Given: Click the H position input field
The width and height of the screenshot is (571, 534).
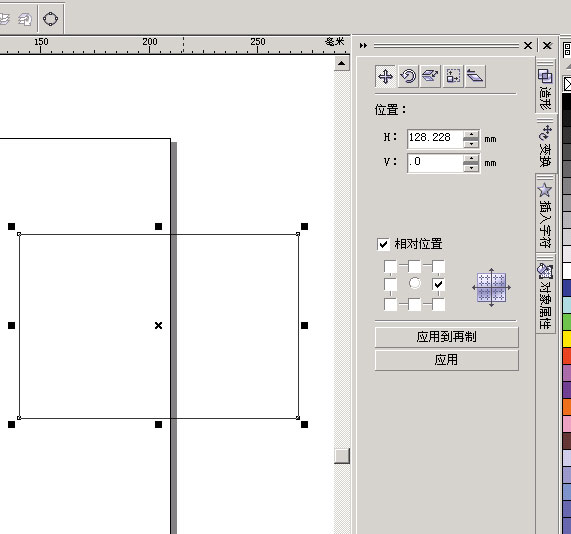Looking at the screenshot, I should tap(435, 138).
